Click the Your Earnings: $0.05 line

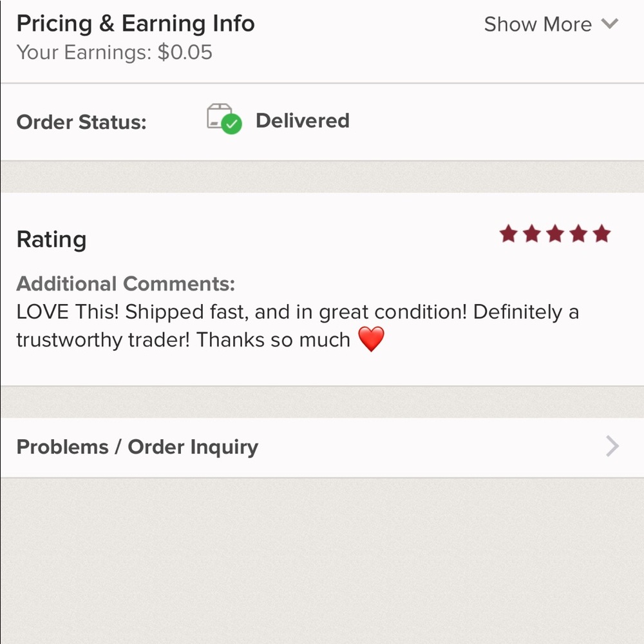pos(114,52)
